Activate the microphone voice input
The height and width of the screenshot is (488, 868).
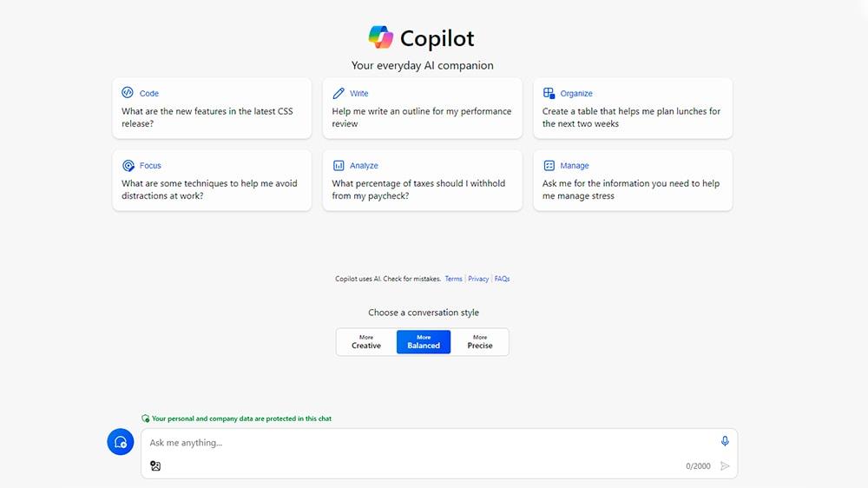click(725, 441)
